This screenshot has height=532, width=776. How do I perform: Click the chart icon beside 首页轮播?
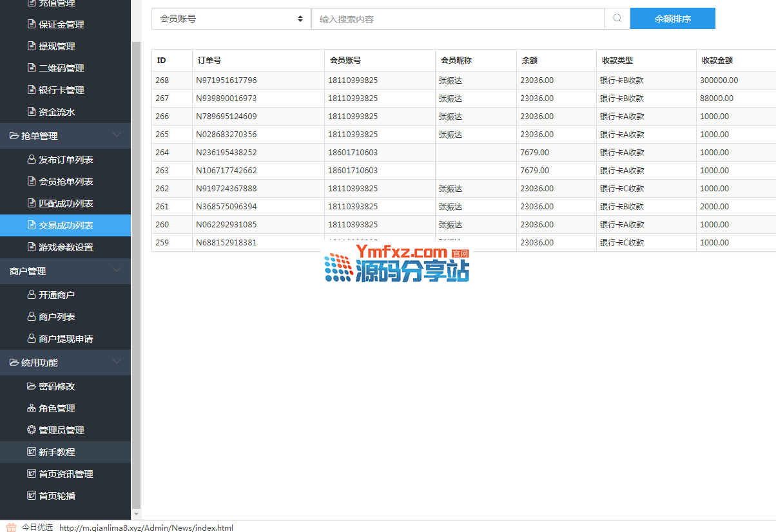(x=32, y=496)
